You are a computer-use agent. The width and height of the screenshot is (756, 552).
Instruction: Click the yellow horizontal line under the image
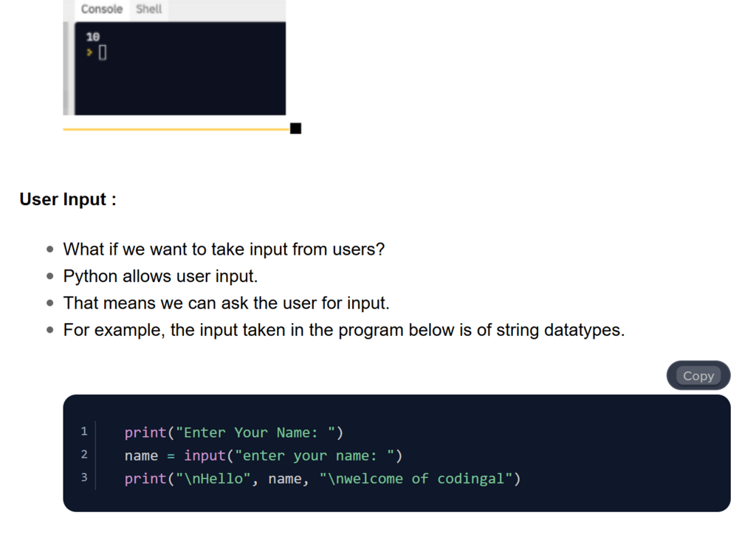[176, 129]
